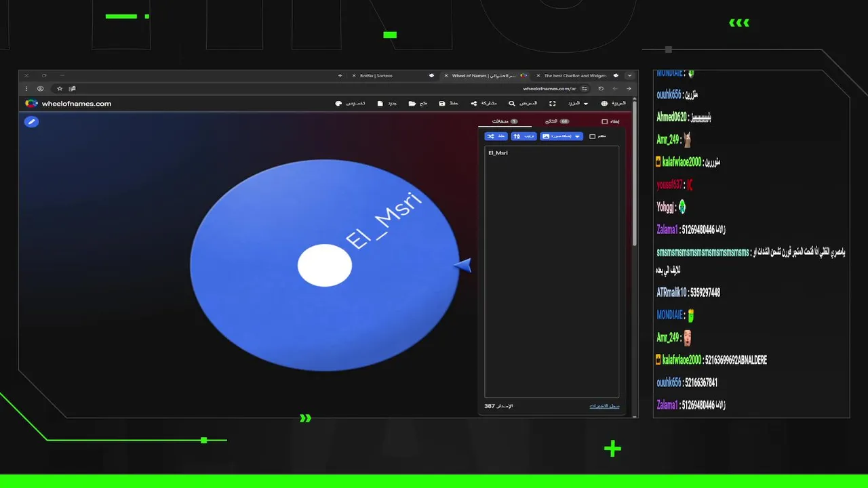
Task: Click the blue wheel pointer arrow
Action: tap(463, 265)
